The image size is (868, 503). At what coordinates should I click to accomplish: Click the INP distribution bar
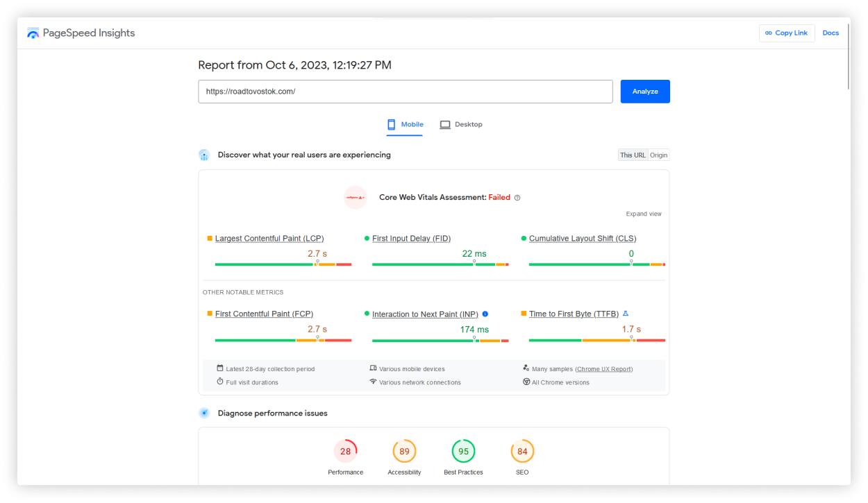pyautogui.click(x=440, y=340)
